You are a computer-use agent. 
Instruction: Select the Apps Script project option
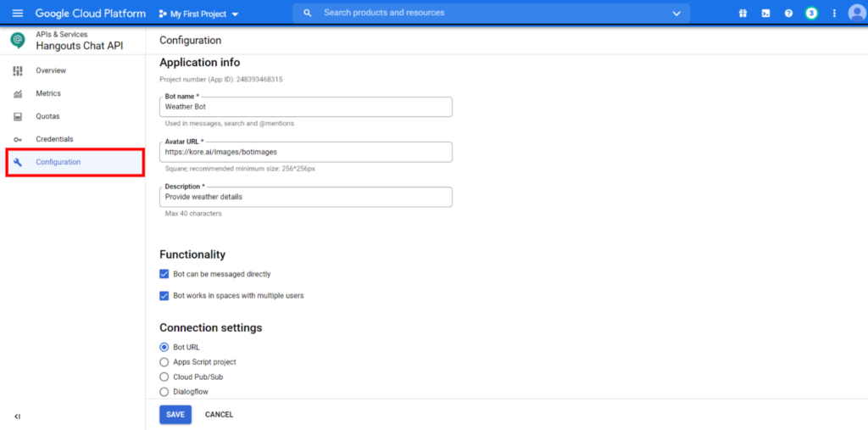(x=164, y=362)
